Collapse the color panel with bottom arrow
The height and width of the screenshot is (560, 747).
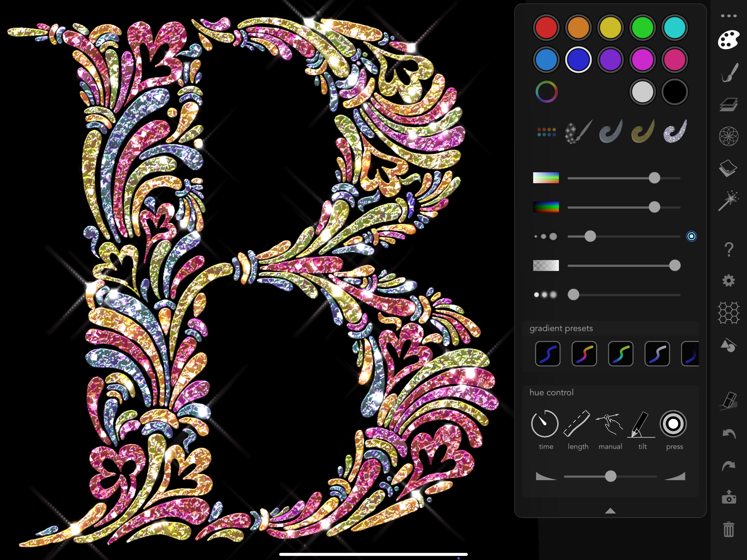click(610, 511)
